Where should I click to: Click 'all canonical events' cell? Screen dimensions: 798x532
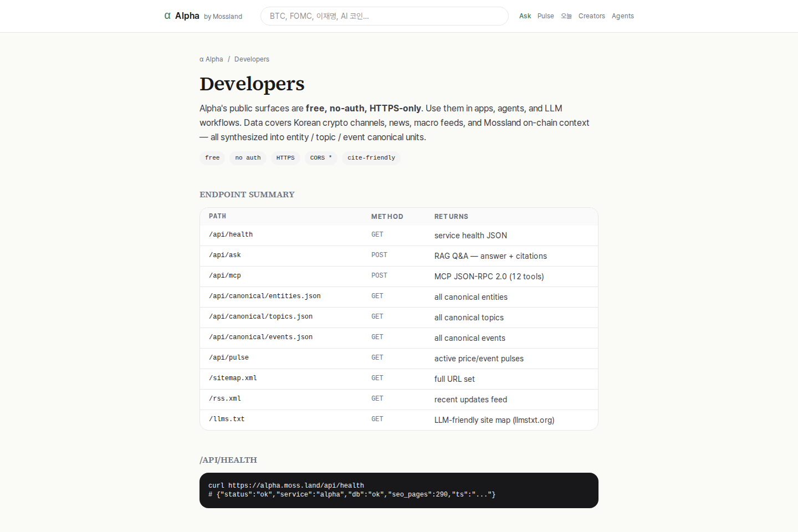[470, 338]
